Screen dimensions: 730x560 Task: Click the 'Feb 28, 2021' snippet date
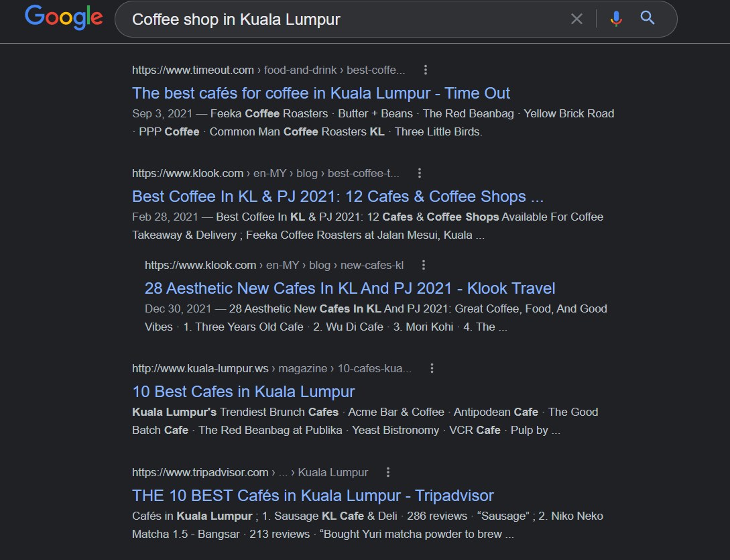166,217
